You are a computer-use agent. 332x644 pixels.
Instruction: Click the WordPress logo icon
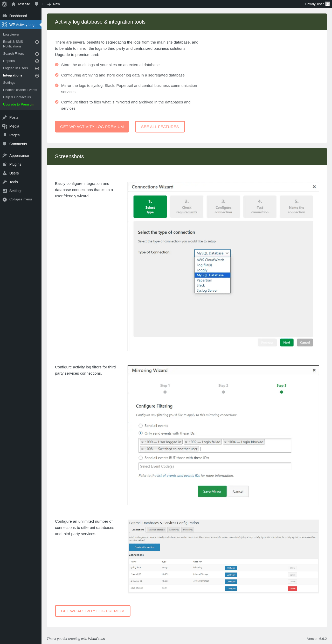tap(4, 4)
